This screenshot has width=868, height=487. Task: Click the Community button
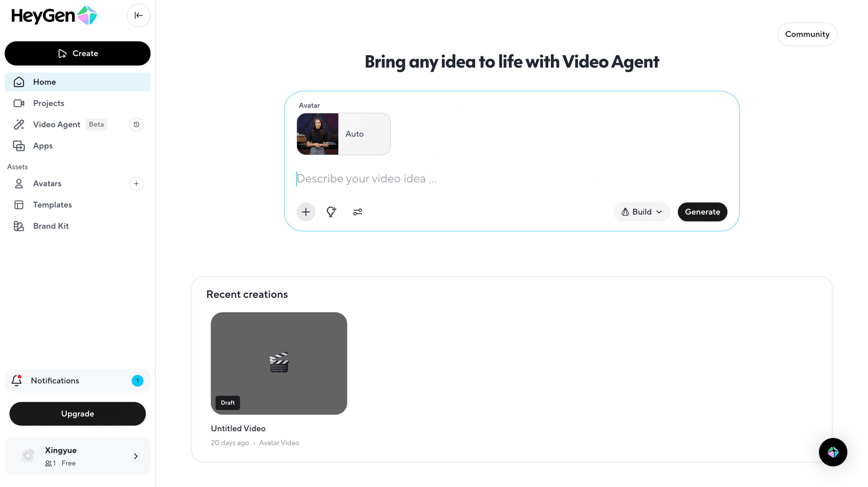(807, 34)
